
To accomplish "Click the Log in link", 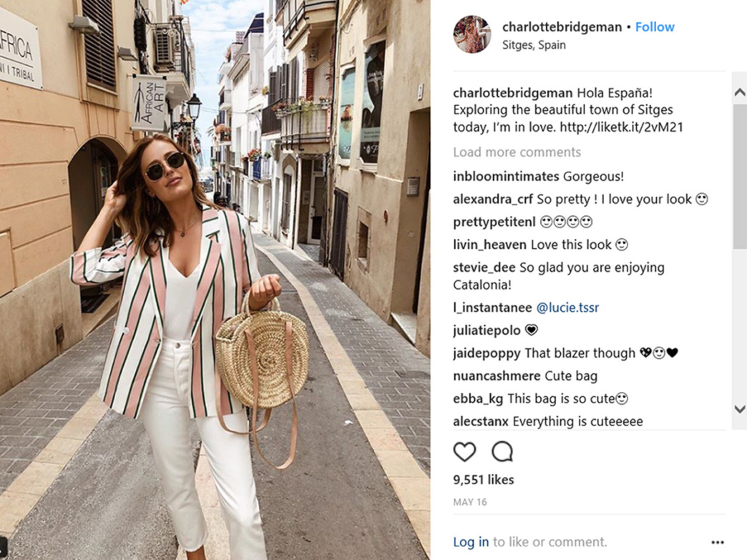I will point(471,542).
